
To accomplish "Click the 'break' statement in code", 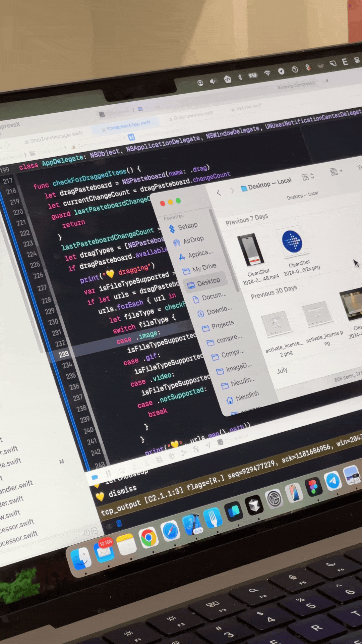I will coord(158,413).
